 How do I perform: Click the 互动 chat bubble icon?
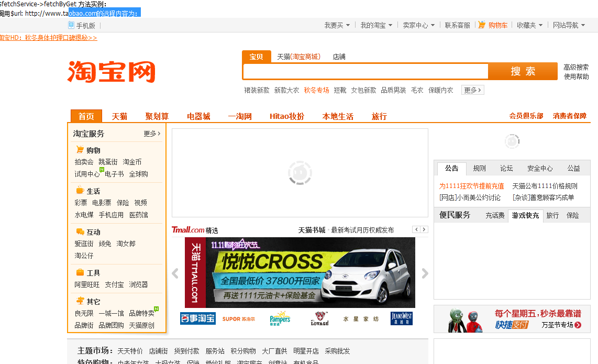[x=80, y=231]
